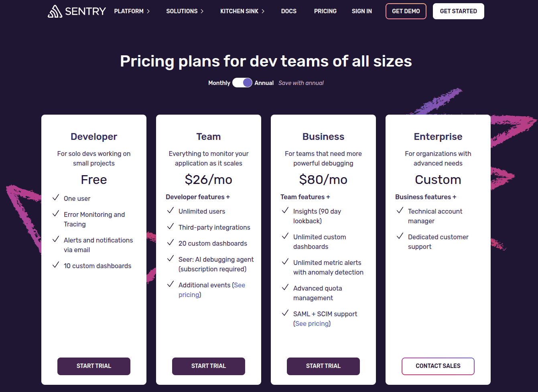Expand the Solutions navigation dropdown
The image size is (538, 392).
[x=185, y=11]
